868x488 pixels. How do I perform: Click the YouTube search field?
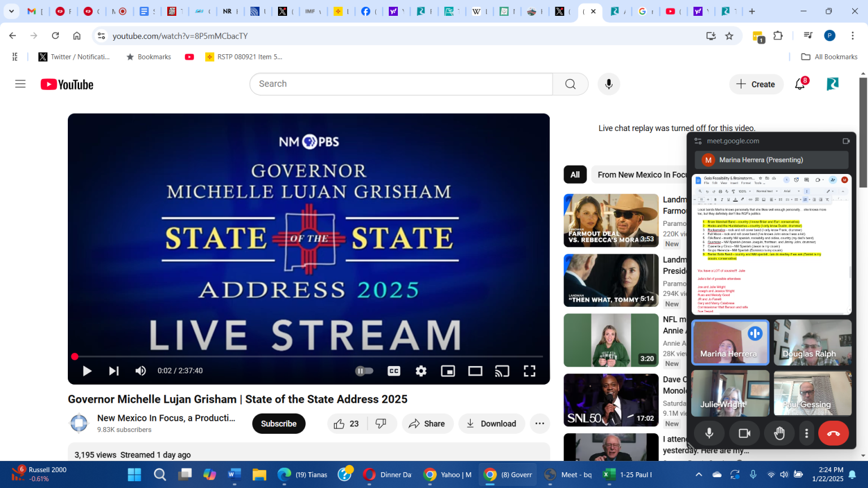401,84
